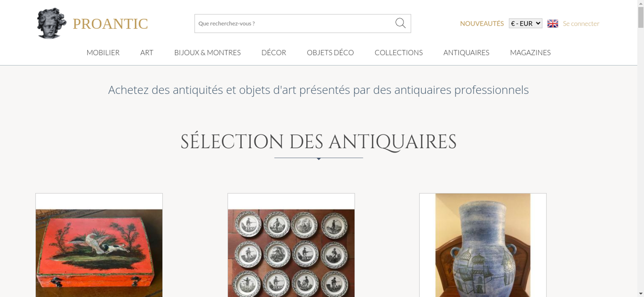Click the magnifying glass search icon

(400, 23)
